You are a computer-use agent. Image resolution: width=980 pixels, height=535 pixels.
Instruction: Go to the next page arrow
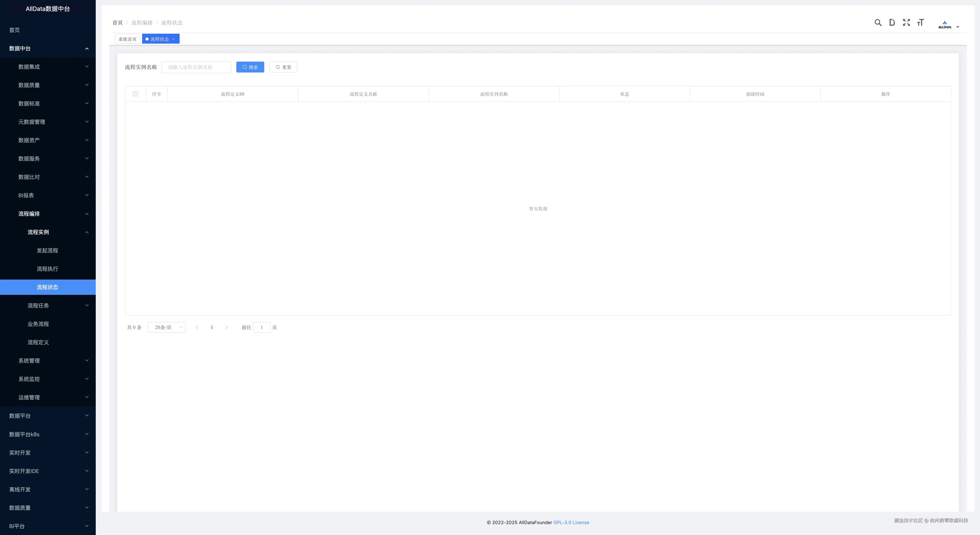227,327
